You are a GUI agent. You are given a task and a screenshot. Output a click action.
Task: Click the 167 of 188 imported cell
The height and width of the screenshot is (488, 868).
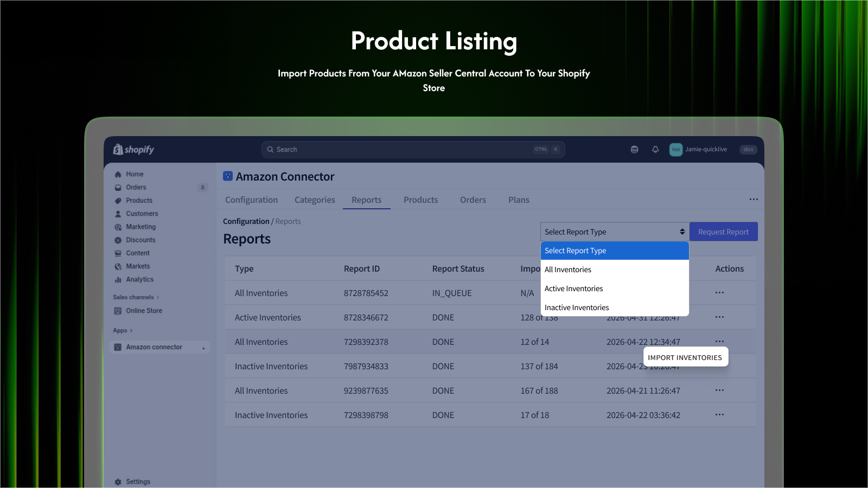click(x=539, y=390)
